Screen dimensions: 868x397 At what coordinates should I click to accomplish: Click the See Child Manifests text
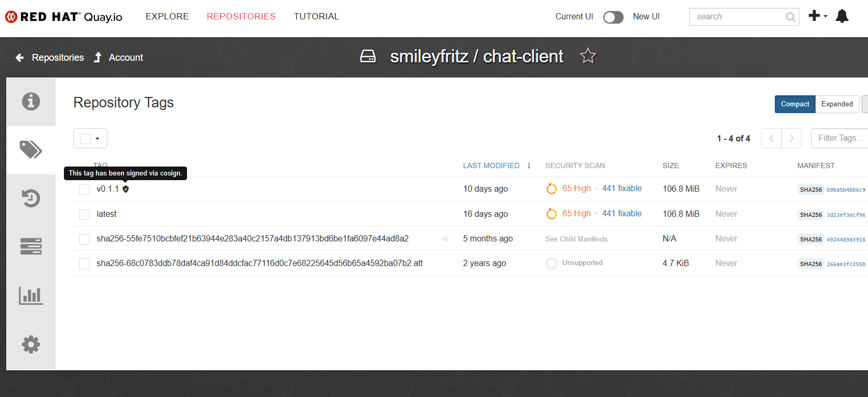[x=576, y=239]
